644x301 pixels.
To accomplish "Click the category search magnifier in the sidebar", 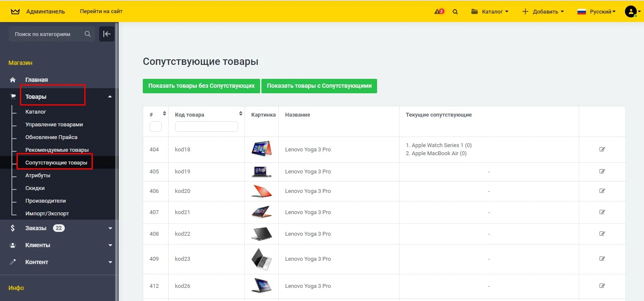I will (88, 34).
